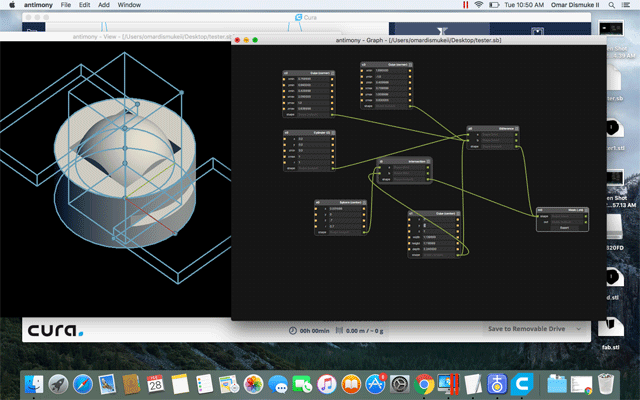Screen dimensions: 640x400
Task: Open Spotlight search in the menu bar
Action: tap(611, 5)
